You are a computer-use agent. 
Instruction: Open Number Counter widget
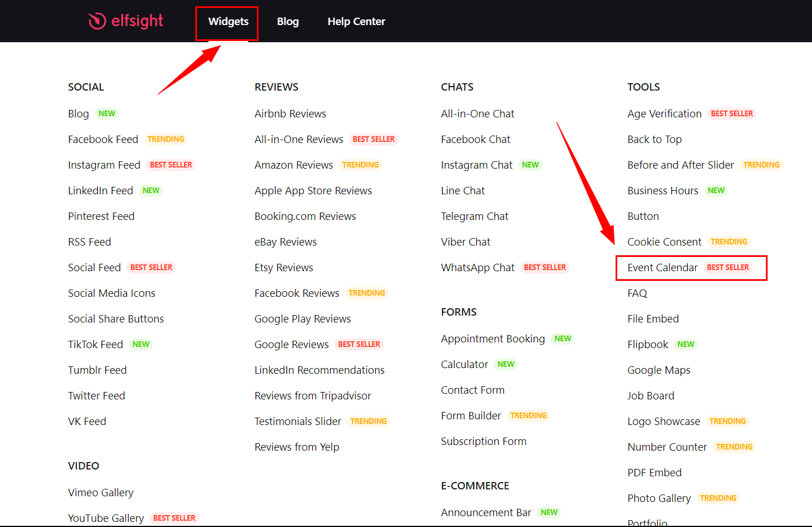point(667,447)
